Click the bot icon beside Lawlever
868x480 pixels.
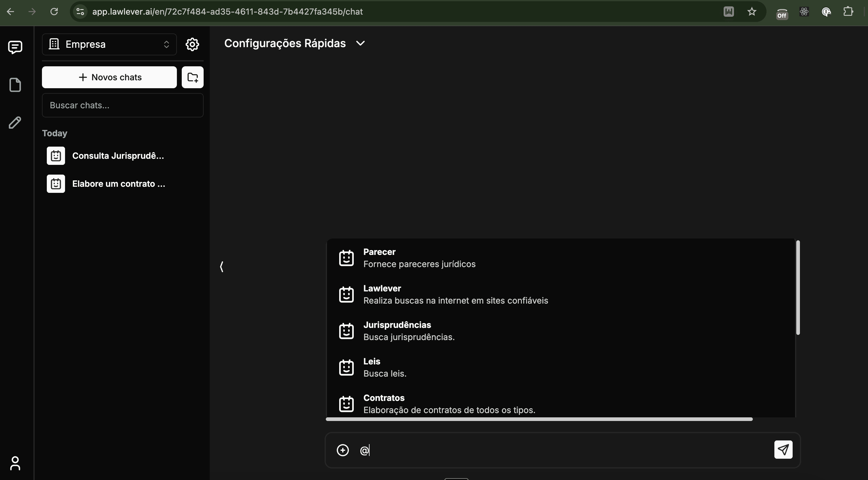coord(346,294)
